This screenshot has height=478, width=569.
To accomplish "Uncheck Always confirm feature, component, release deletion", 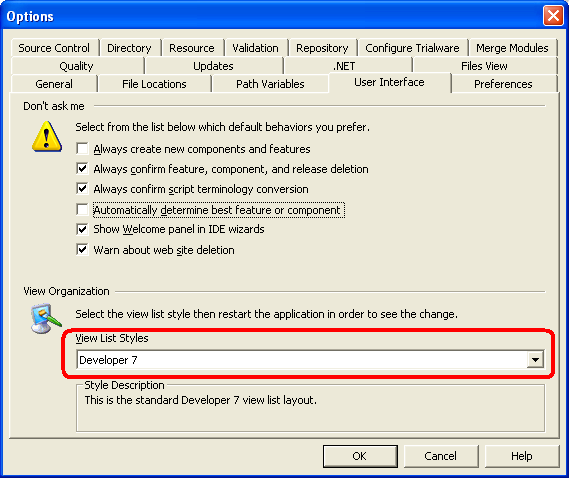I will pos(82,168).
